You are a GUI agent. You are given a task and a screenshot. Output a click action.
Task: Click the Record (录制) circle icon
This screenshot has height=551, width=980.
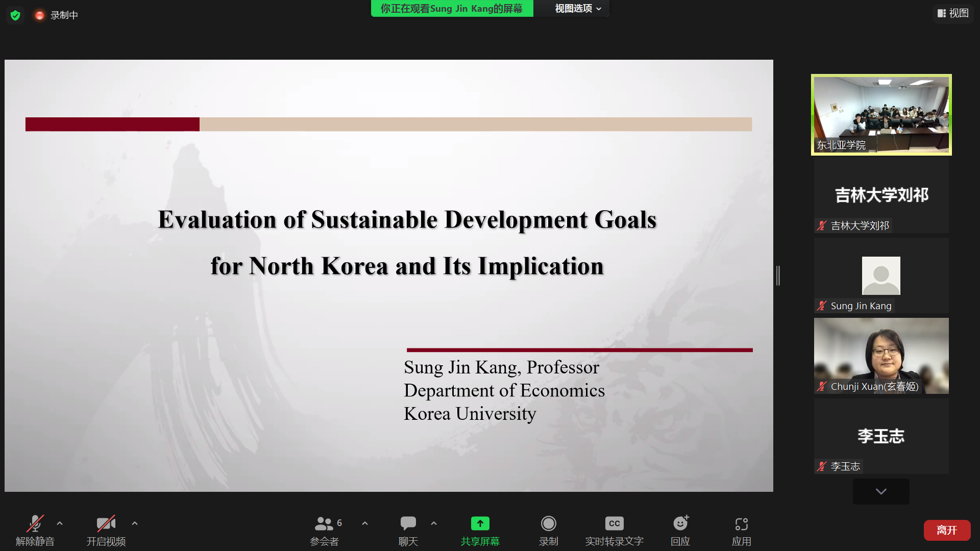[548, 524]
